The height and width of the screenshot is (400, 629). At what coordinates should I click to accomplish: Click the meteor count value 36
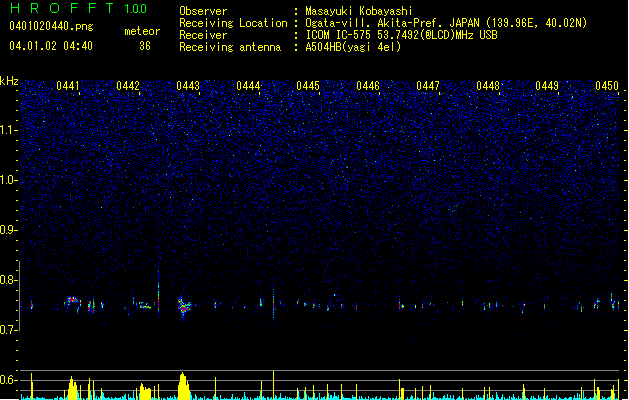click(145, 46)
